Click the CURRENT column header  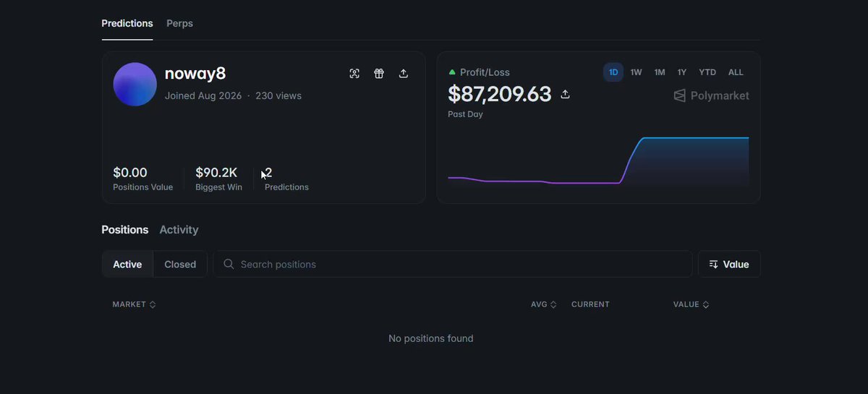(590, 304)
